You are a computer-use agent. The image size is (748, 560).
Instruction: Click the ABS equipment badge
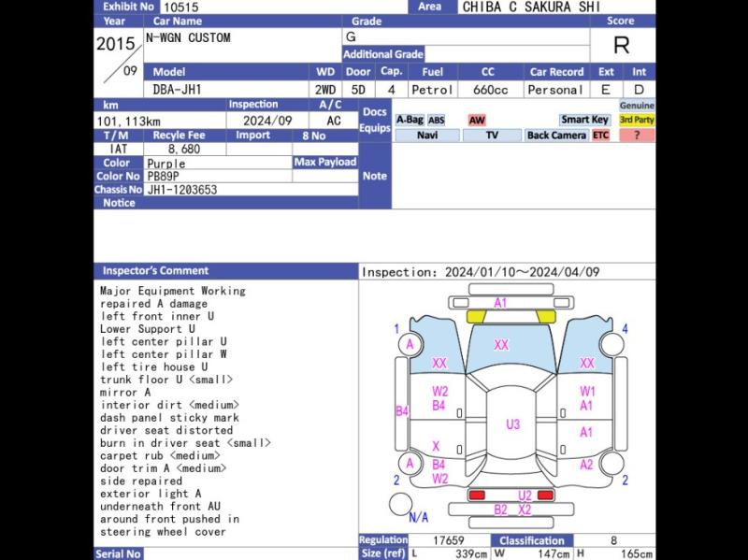436,121
